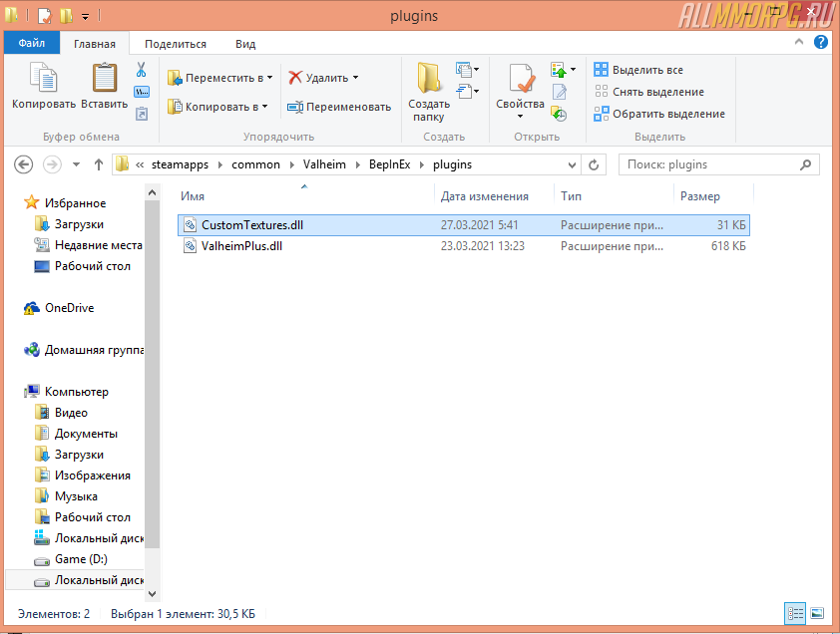Expand the Delete options dropdown arrow
The height and width of the screenshot is (634, 840).
pyautogui.click(x=356, y=78)
